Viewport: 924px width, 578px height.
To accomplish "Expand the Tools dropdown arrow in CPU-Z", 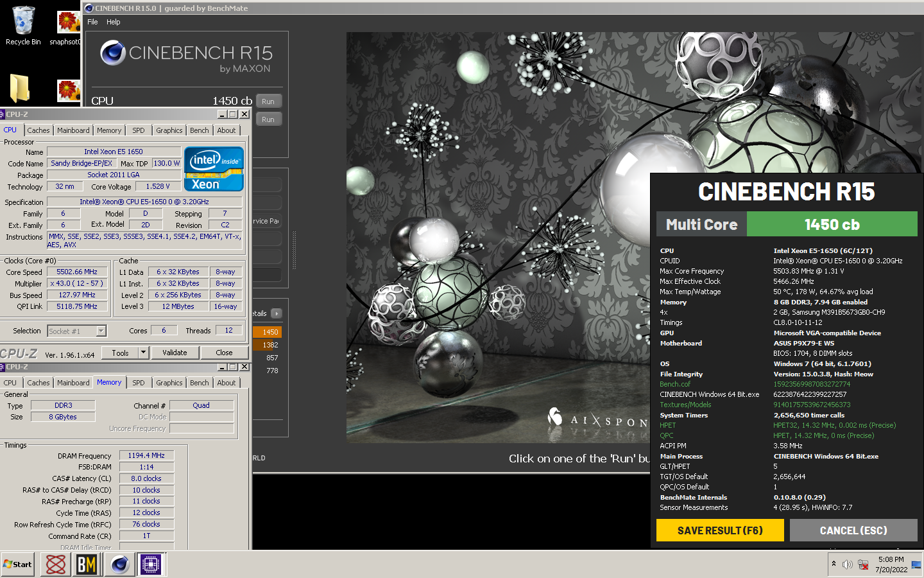I will [143, 353].
